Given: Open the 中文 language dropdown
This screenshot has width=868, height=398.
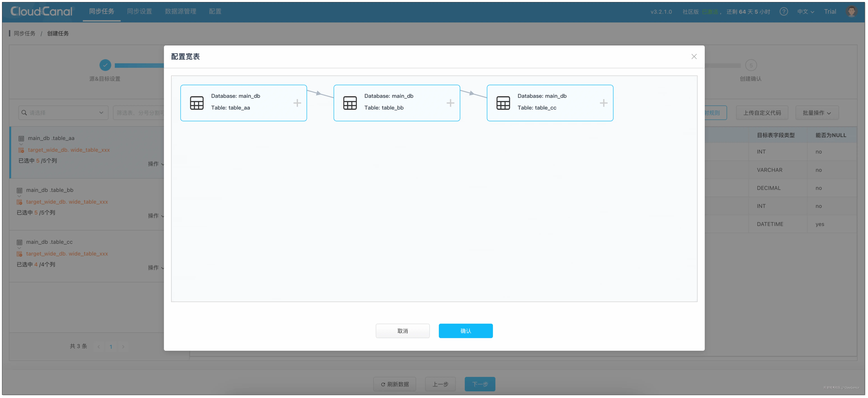Looking at the screenshot, I should pyautogui.click(x=805, y=12).
